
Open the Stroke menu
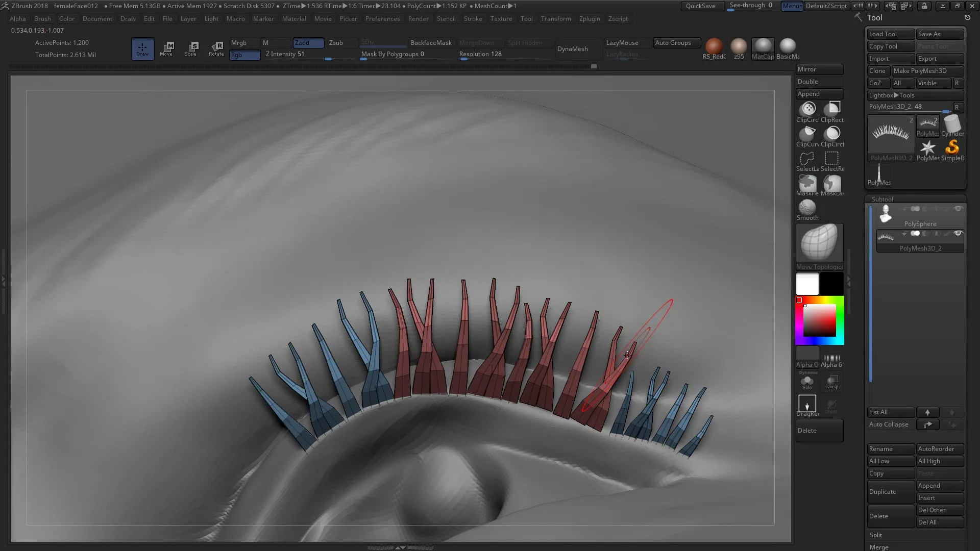(473, 18)
